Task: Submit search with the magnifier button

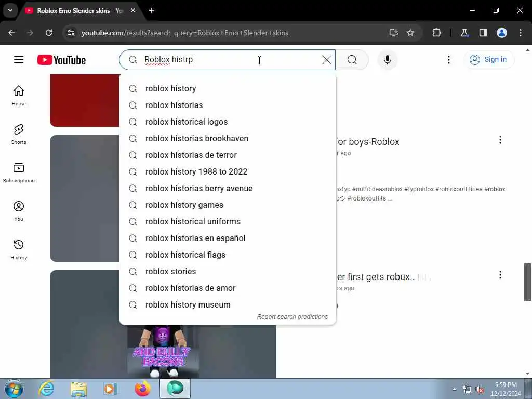Action: click(352, 60)
